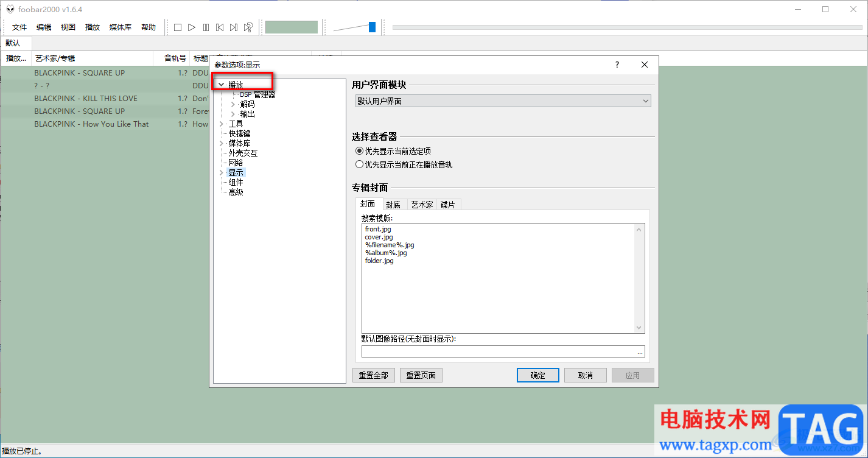Click the Next track button
Screen dimensions: 868x458
234,27
